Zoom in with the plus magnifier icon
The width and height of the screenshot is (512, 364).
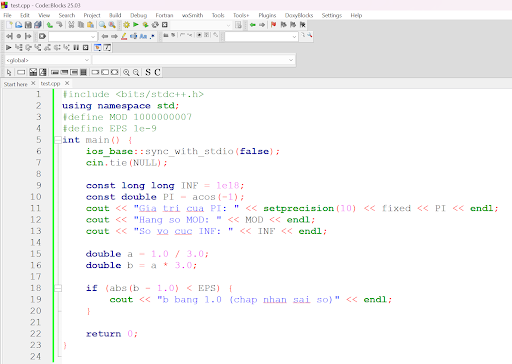126,72
